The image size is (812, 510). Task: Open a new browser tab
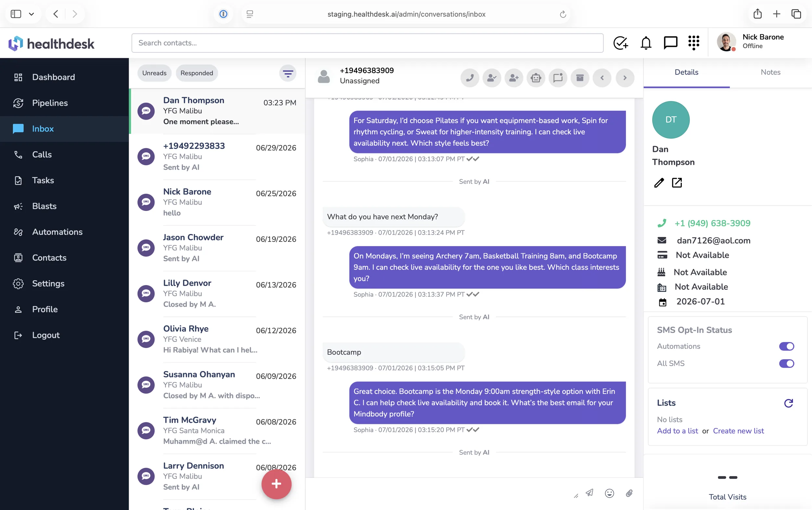tap(777, 14)
